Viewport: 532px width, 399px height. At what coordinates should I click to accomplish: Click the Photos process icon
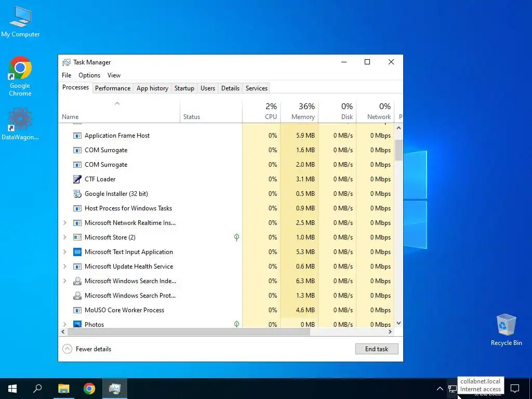point(77,324)
